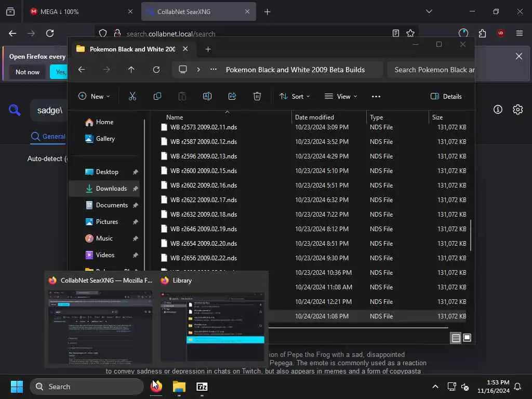Select file WB r2573 2009.02.11.nds
This screenshot has width=532, height=399.
204,127
